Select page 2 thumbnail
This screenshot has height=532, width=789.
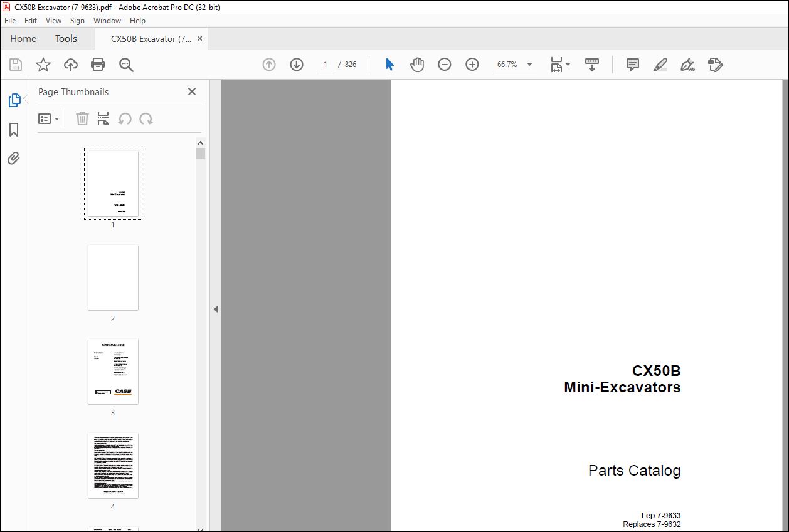pos(113,277)
